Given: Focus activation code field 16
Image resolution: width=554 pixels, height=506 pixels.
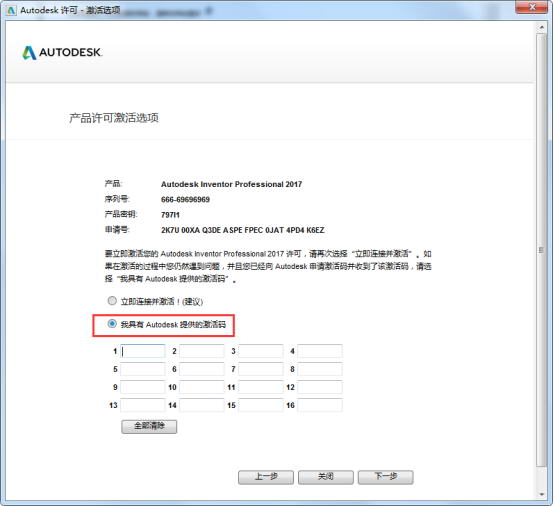Looking at the screenshot, I should pyautogui.click(x=320, y=405).
